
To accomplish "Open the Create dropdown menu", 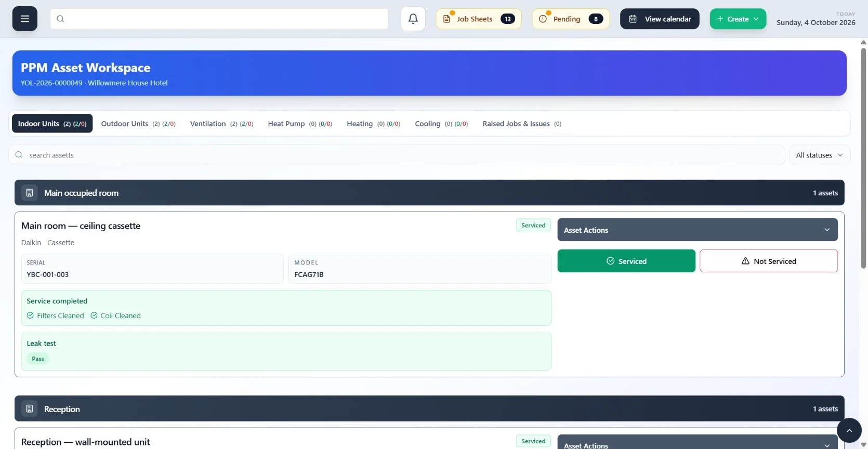I will tap(738, 19).
